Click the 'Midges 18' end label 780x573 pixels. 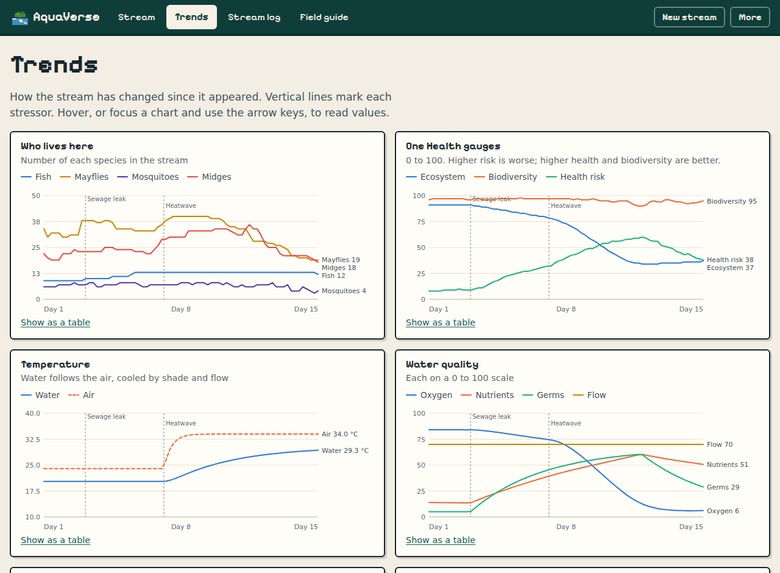338,268
